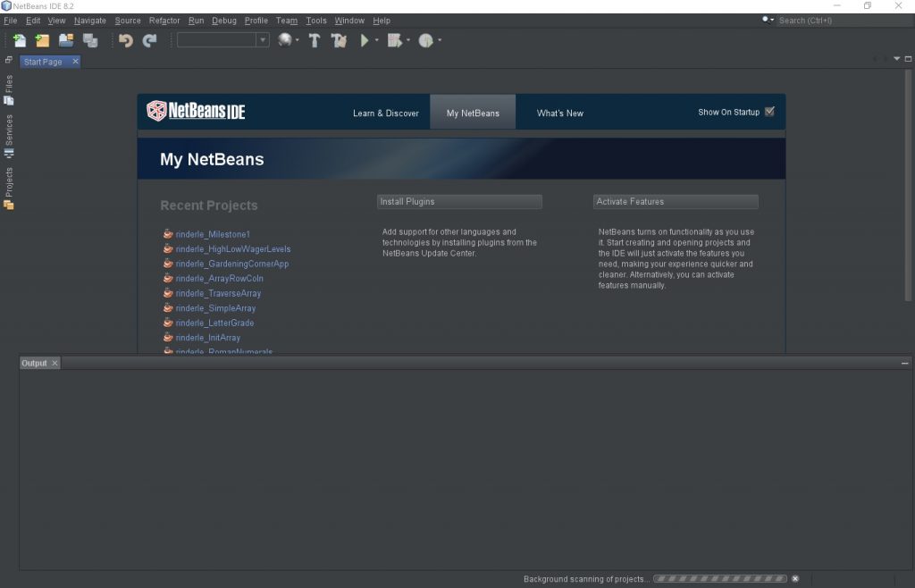This screenshot has width=915, height=588.
Task: Expand the Debug Project dropdown arrow
Action: [407, 40]
